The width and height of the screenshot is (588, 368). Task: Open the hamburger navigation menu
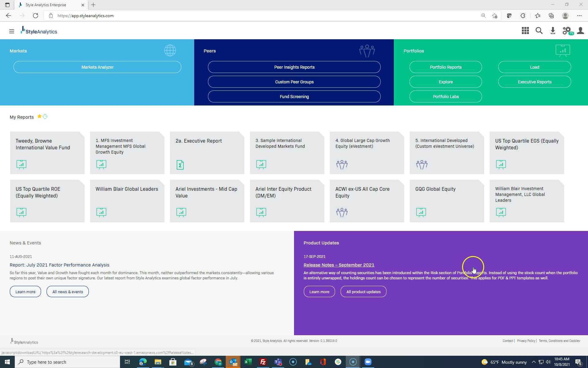[12, 31]
